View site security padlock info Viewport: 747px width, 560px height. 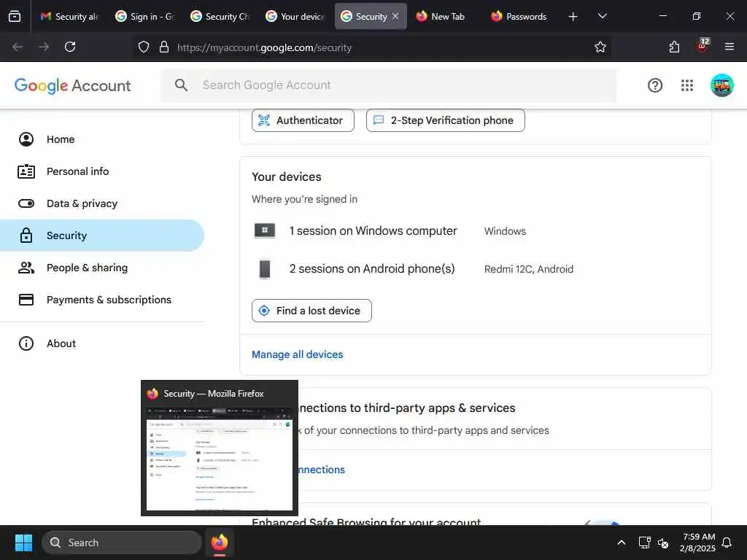164,47
